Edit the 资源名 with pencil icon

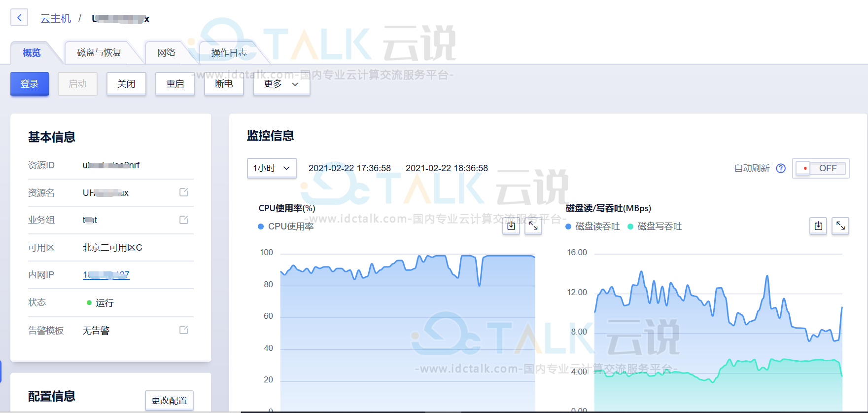click(x=184, y=192)
